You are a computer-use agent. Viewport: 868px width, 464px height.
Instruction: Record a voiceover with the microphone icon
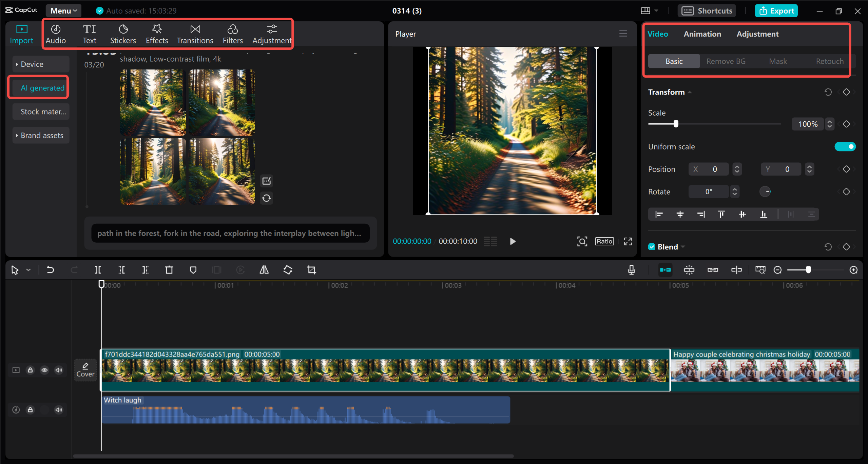[631, 270]
